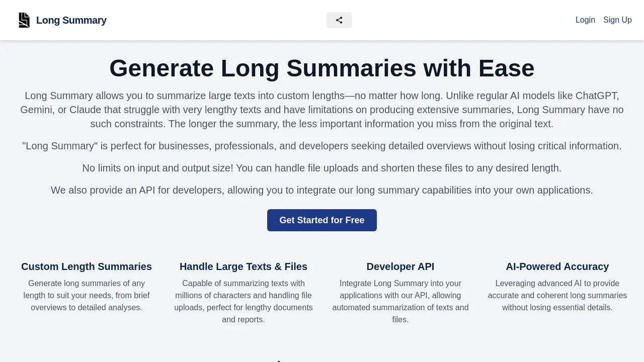644x362 pixels.
Task: Click Sign Up in the top navigation
Action: click(x=617, y=20)
